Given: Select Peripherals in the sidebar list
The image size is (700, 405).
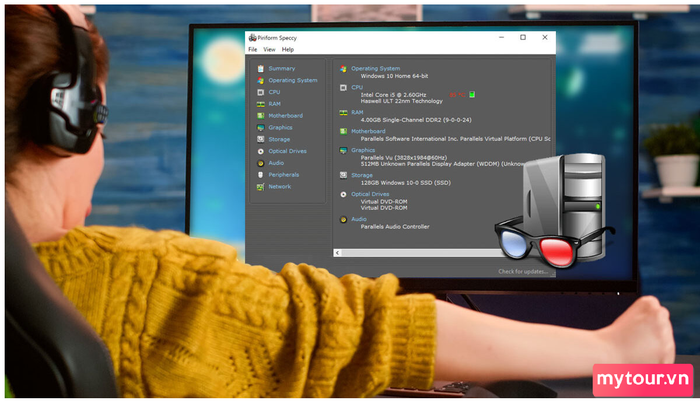Looking at the screenshot, I should coord(283,175).
